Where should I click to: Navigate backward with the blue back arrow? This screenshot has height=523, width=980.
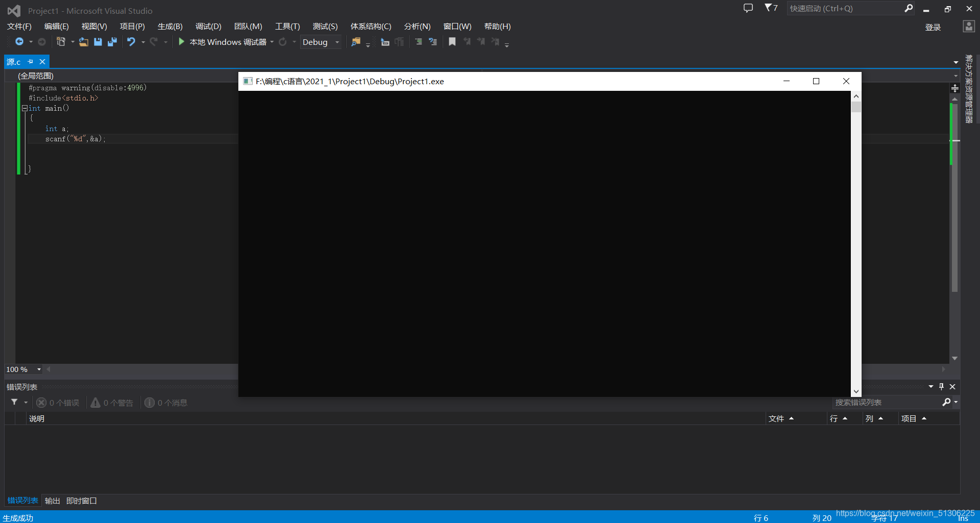19,42
